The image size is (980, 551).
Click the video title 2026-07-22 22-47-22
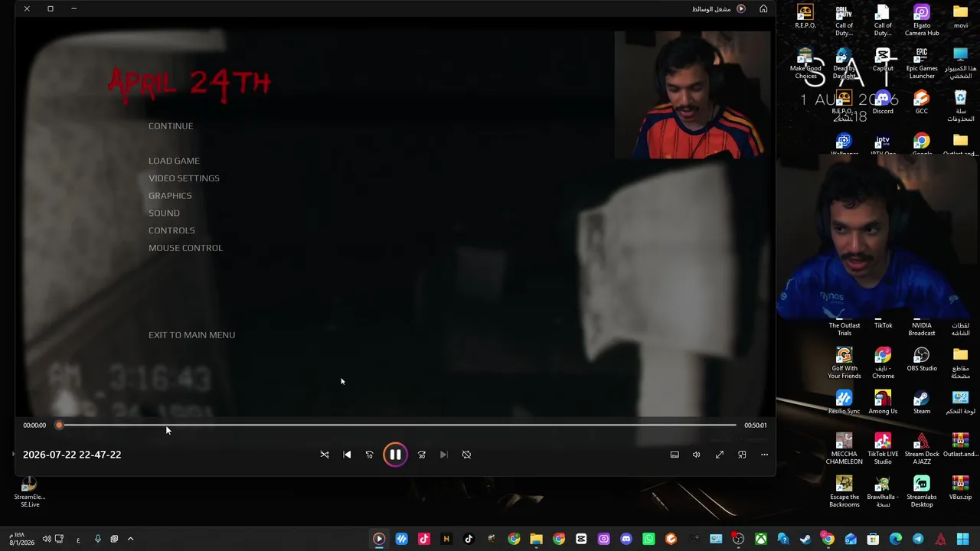pos(72,455)
